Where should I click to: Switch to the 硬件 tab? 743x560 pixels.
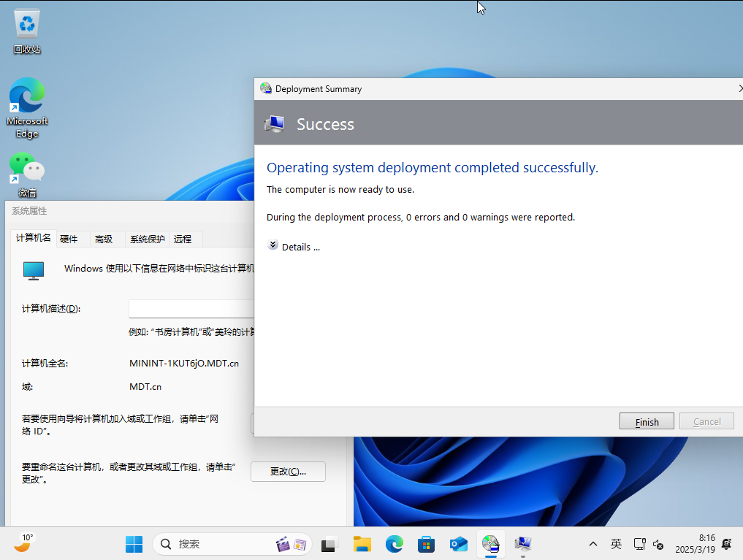pos(69,239)
